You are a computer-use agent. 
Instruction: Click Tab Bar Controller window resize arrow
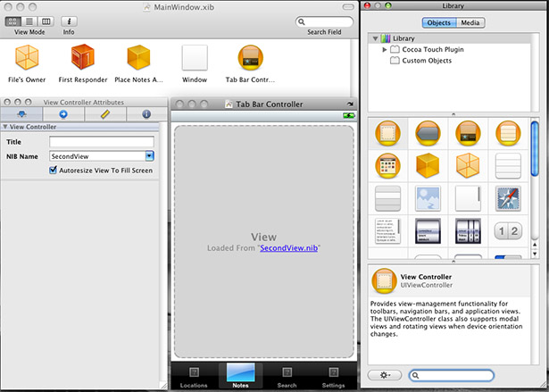point(350,104)
